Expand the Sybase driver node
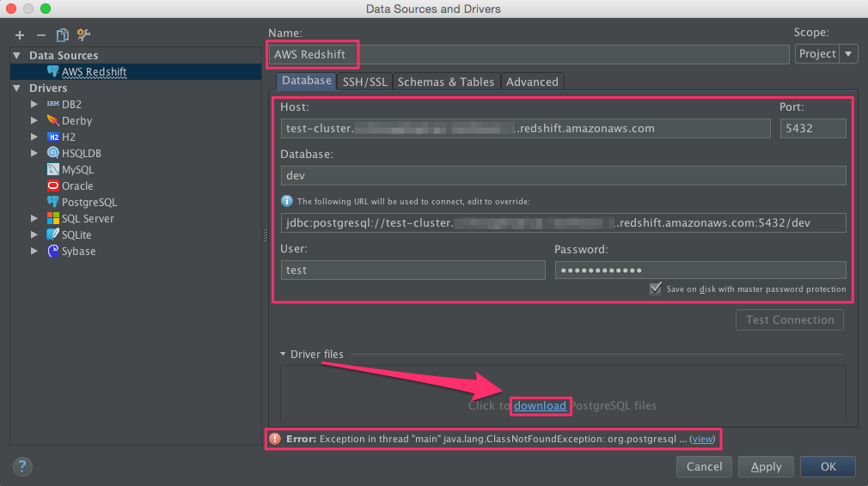Image resolution: width=868 pixels, height=486 pixels. pyautogui.click(x=34, y=251)
